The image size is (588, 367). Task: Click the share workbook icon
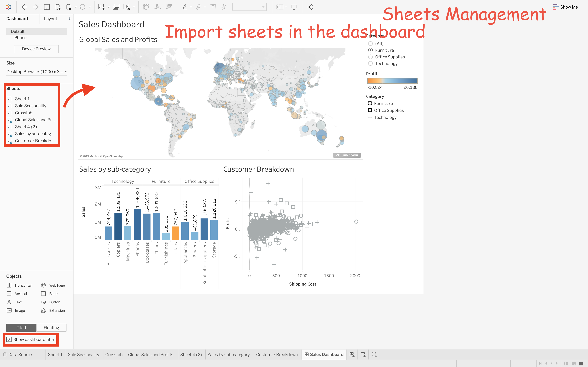[310, 7]
